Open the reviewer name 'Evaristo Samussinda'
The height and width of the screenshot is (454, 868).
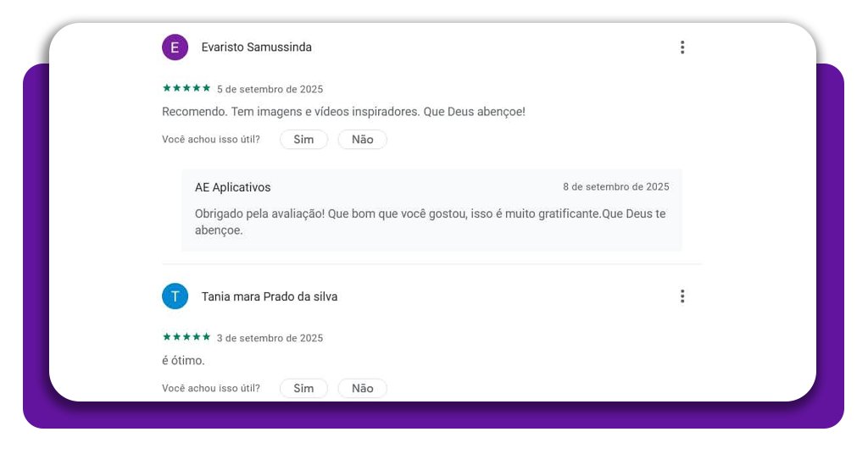pos(256,47)
